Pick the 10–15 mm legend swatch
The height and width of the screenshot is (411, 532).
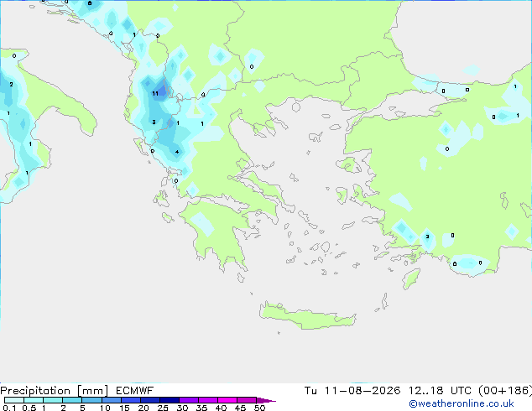pyautogui.click(x=112, y=400)
